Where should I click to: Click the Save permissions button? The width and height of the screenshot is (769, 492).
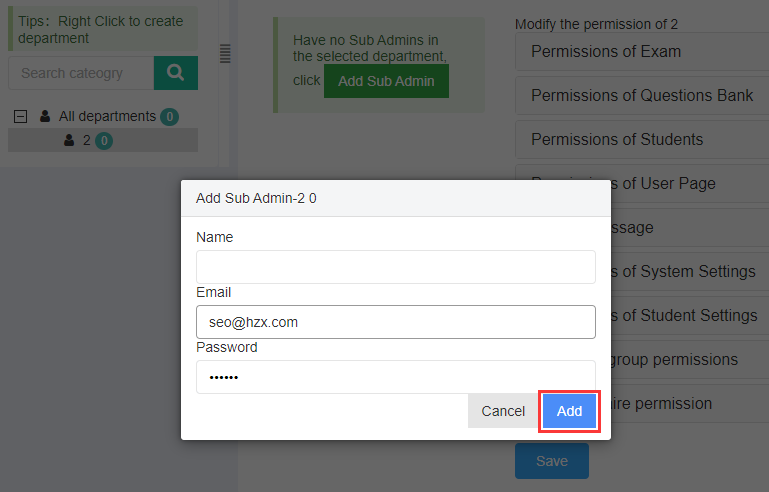pyautogui.click(x=552, y=461)
